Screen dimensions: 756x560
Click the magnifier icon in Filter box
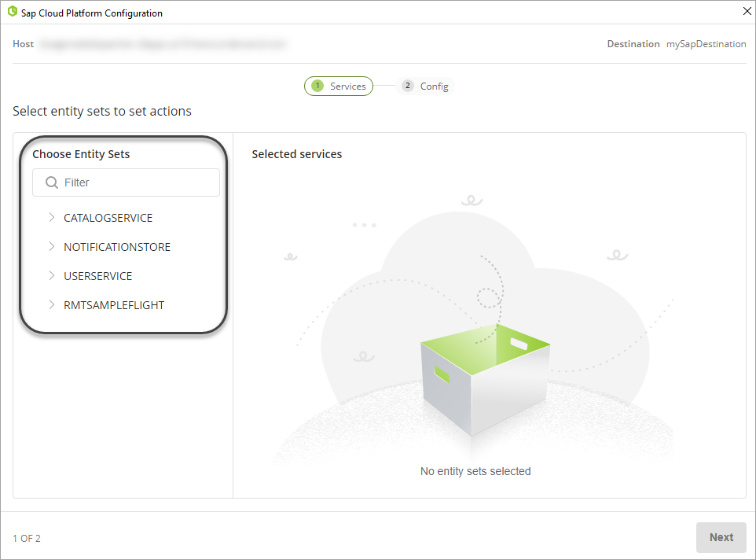(52, 182)
